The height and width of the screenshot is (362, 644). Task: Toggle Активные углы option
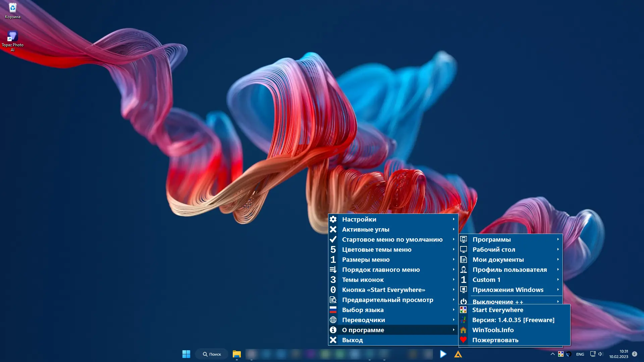[366, 230]
